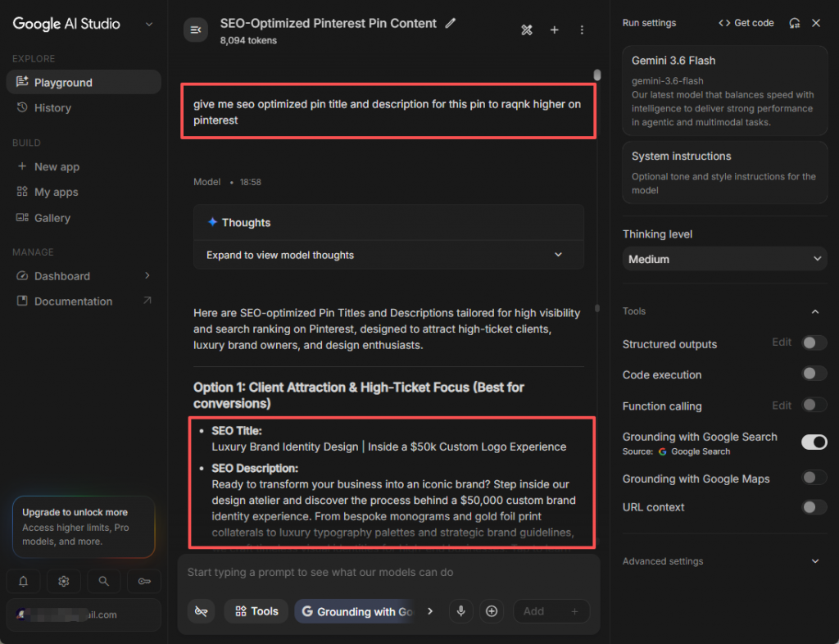Edit Structured outputs schema
839x644 pixels.
pos(782,342)
